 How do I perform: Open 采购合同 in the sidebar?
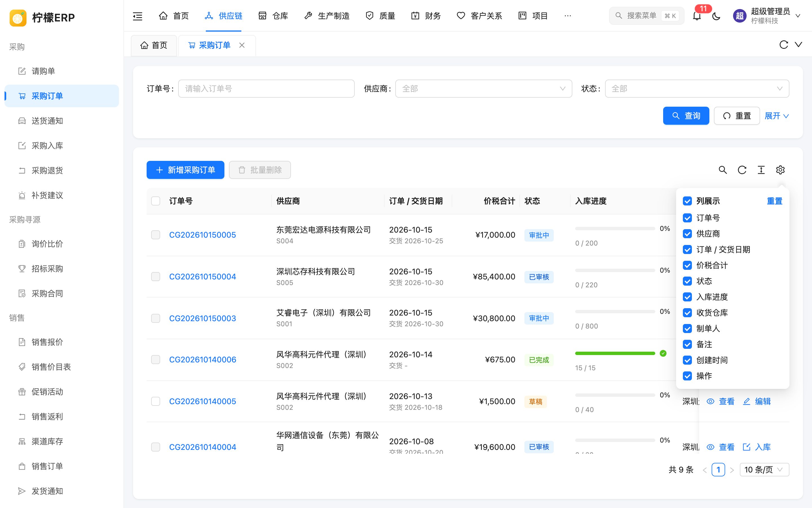tap(62, 294)
